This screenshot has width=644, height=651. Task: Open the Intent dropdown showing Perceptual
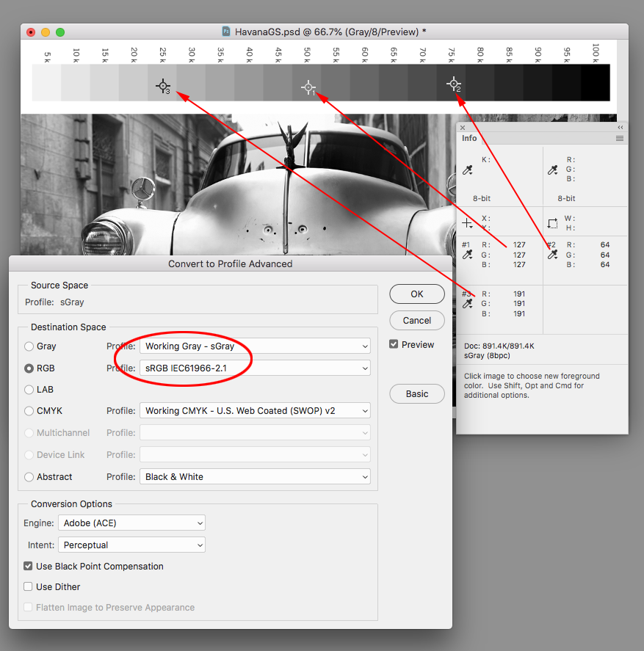(x=131, y=545)
